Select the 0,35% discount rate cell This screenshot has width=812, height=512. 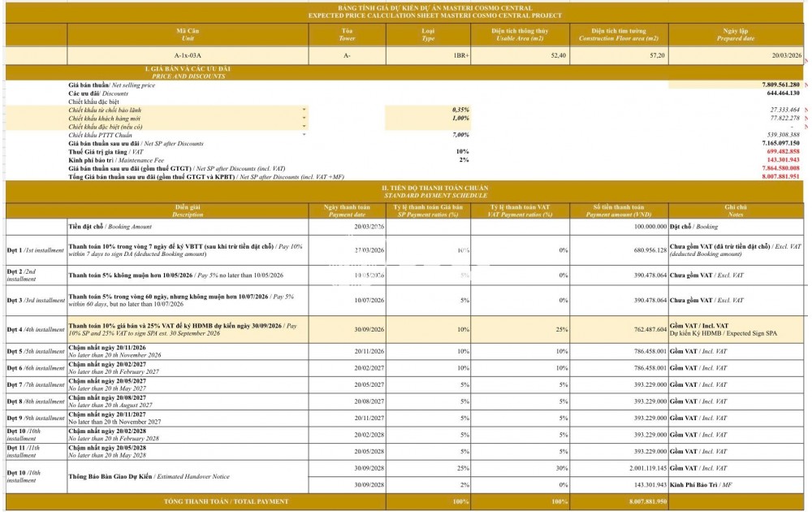point(428,110)
